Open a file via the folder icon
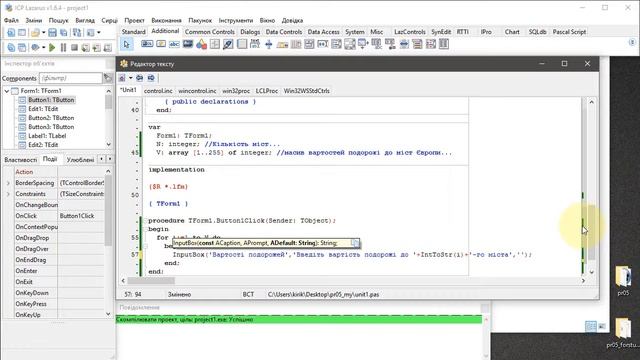 (35, 33)
